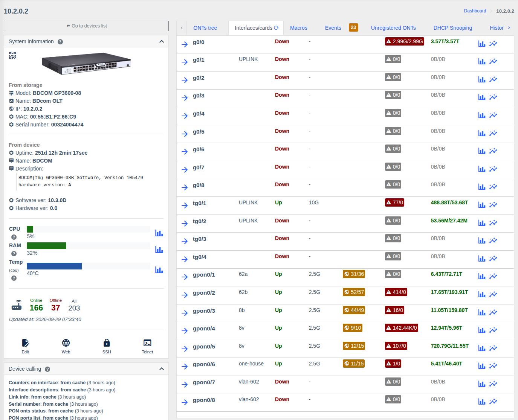Click the tg0/2 interface name

(200, 221)
